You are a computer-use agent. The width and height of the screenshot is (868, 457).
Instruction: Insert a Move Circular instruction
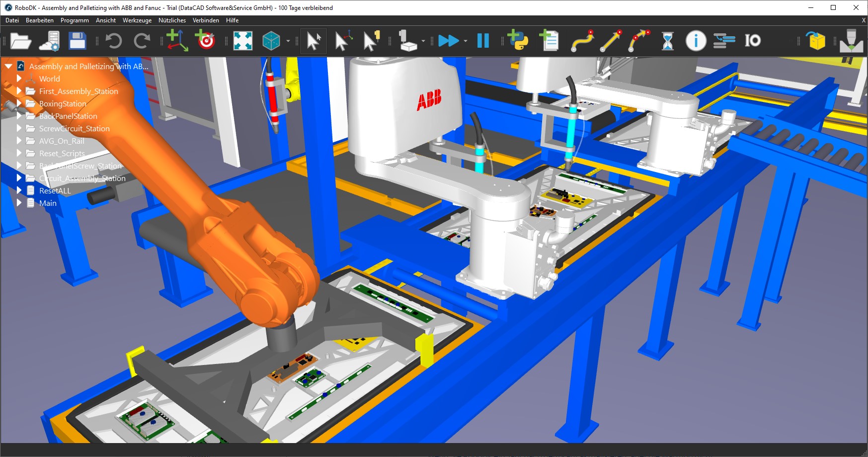pyautogui.click(x=639, y=40)
